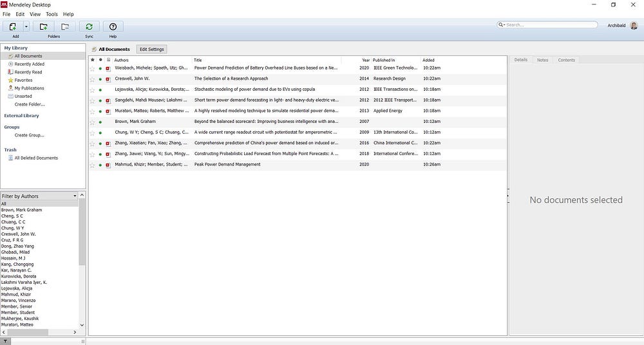Open the Tools menu

coord(52,14)
